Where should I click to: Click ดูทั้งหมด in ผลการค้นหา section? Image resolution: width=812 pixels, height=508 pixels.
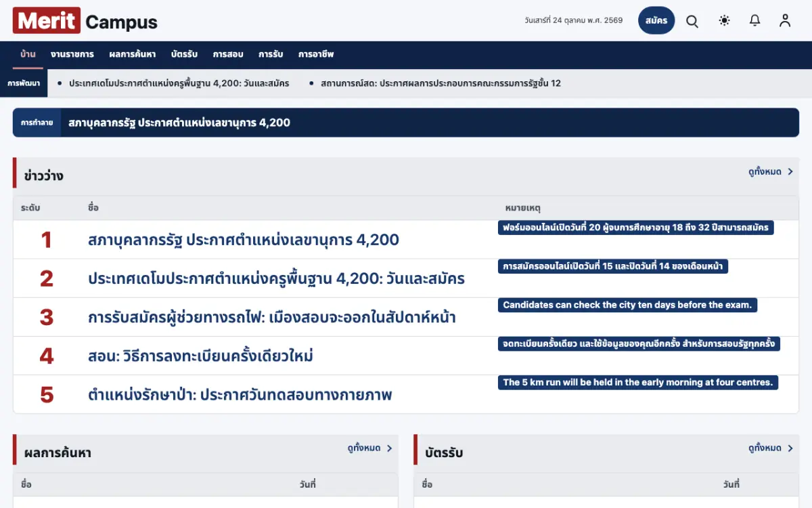pyautogui.click(x=364, y=448)
